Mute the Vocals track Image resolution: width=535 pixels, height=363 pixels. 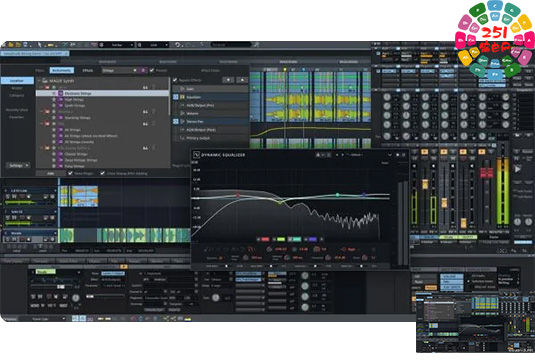[14, 240]
